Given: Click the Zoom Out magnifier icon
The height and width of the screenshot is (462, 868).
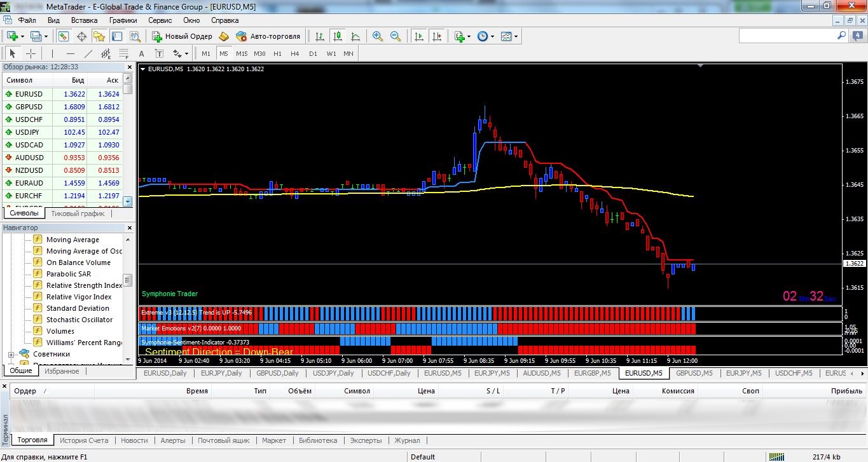Looking at the screenshot, I should (x=396, y=36).
